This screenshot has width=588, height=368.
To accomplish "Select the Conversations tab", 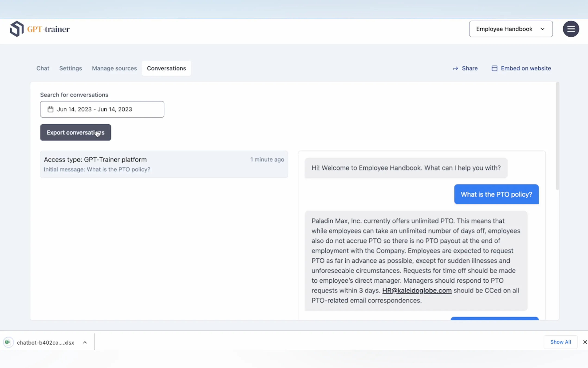I will pyautogui.click(x=166, y=68).
